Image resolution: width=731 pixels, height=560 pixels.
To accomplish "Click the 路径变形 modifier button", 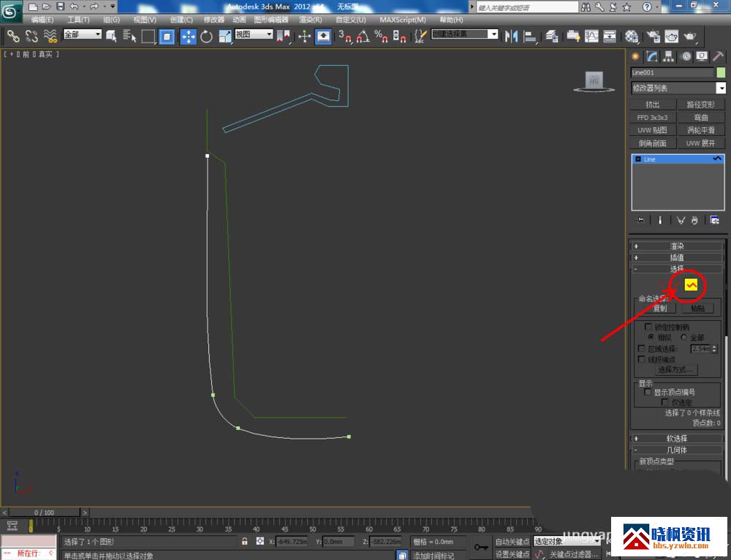I will coord(701,105).
